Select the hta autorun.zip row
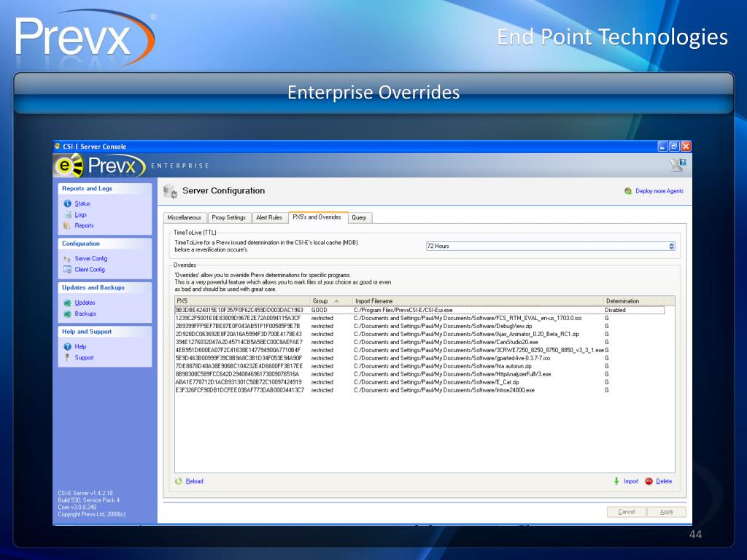The height and width of the screenshot is (560, 747). pos(419,366)
